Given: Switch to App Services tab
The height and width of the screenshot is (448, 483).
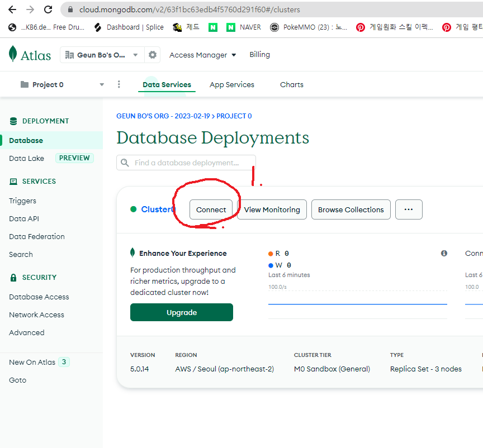Looking at the screenshot, I should click(231, 84).
